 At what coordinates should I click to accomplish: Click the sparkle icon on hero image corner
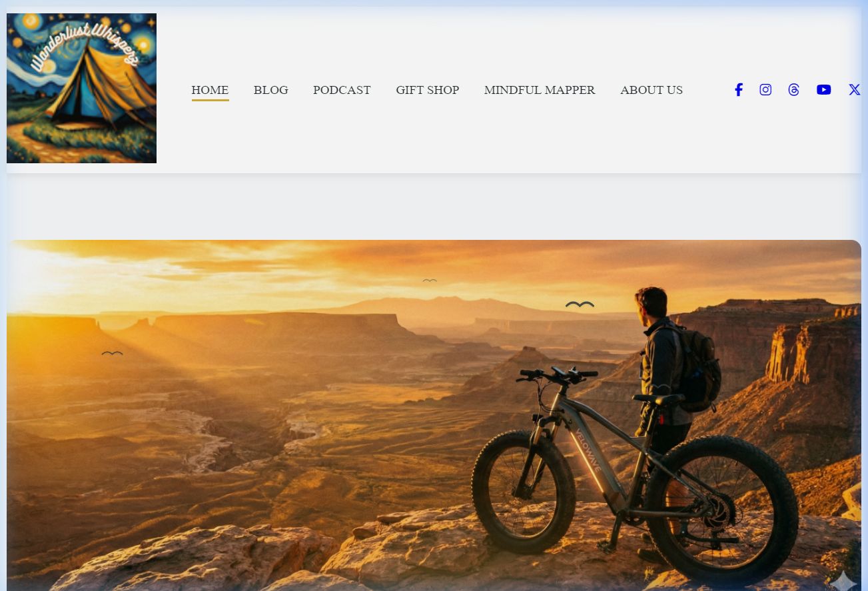tap(843, 580)
